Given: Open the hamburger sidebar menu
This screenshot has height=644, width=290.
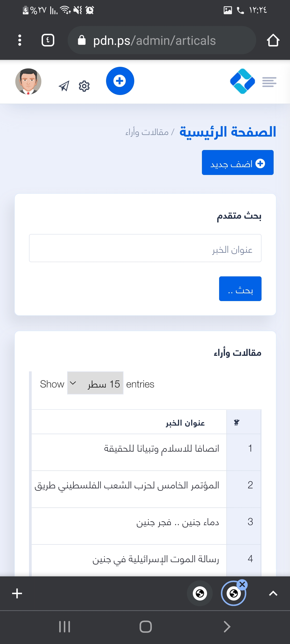Looking at the screenshot, I should tap(269, 82).
